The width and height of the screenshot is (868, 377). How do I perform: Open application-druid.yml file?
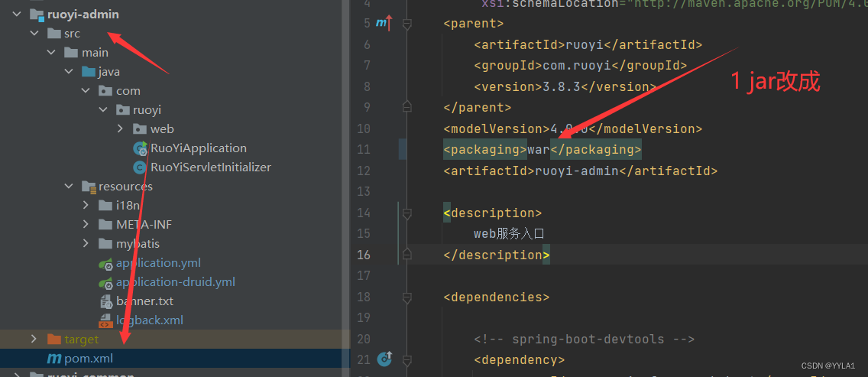(176, 281)
